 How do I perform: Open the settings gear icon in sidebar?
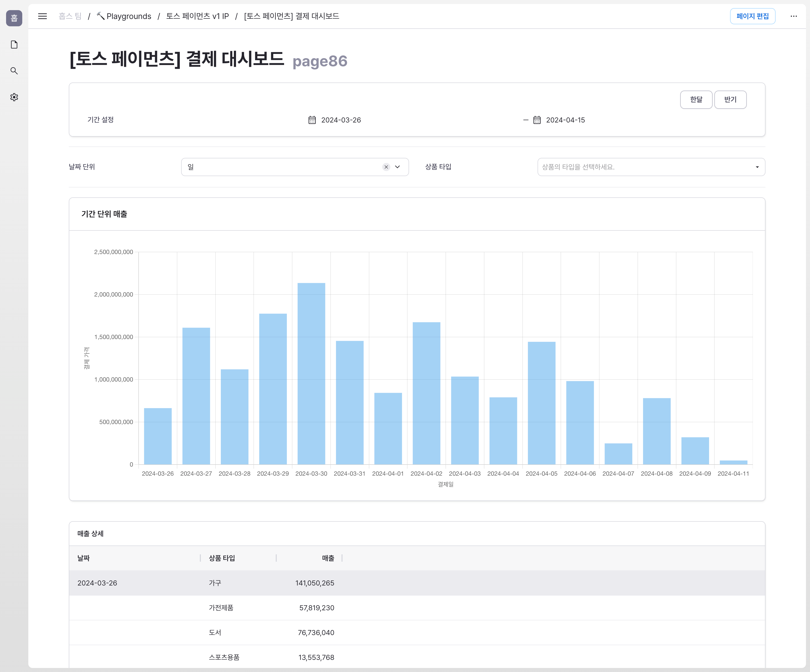click(x=14, y=97)
